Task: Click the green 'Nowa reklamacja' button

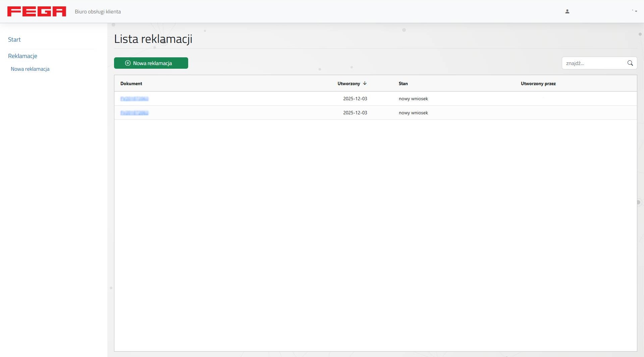Action: [x=151, y=63]
